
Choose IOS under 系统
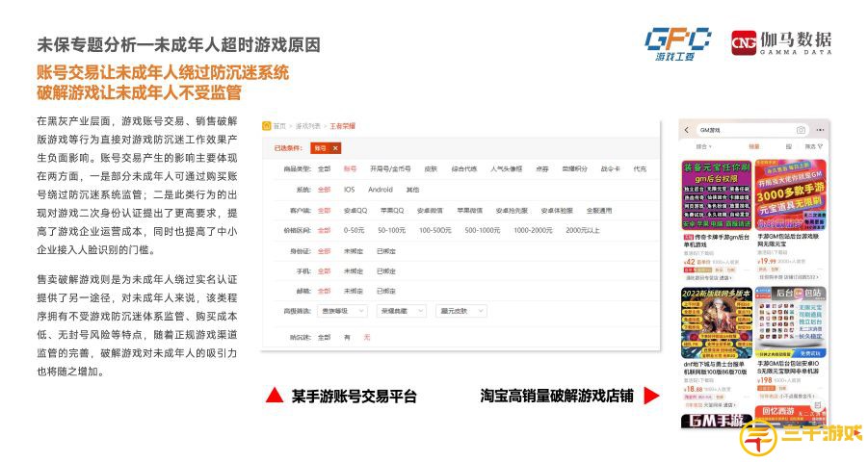[x=350, y=190]
